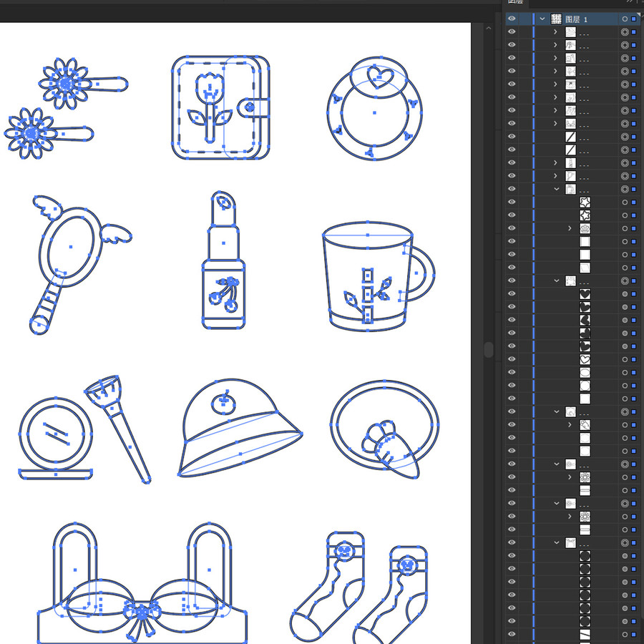Hide the carrot sublayer via eye icon
Screen dimensions: 644x644
512,424
